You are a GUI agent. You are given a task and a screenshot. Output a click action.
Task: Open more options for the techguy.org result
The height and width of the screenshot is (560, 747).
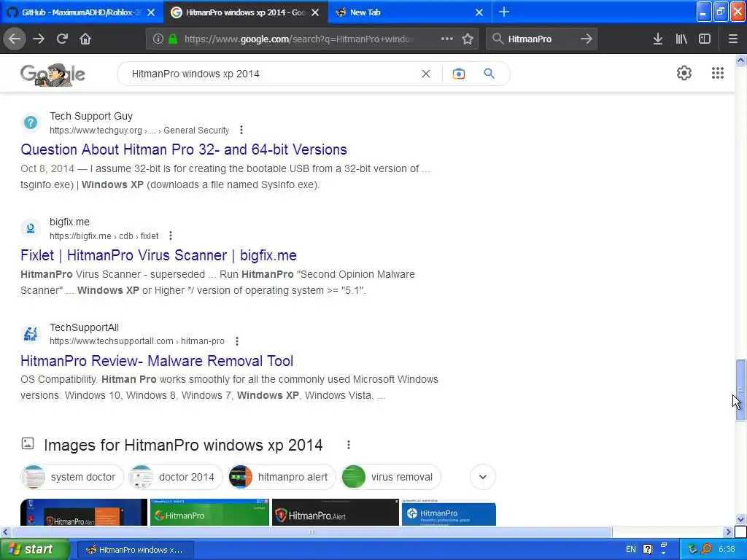(241, 130)
